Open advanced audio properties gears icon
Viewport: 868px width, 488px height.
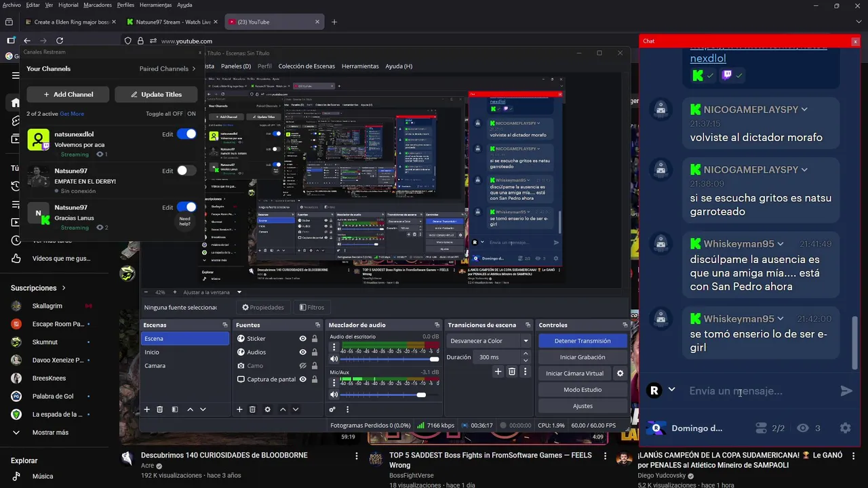332,409
